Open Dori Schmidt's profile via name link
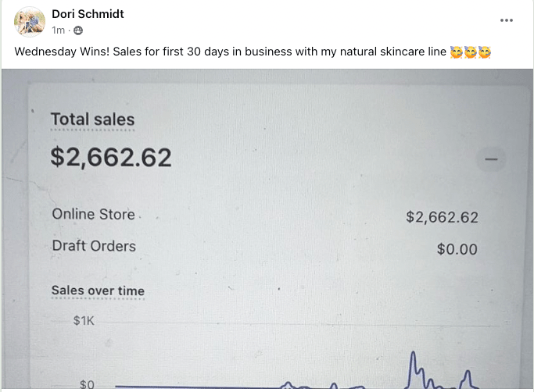The height and width of the screenshot is (392, 534). [88, 14]
